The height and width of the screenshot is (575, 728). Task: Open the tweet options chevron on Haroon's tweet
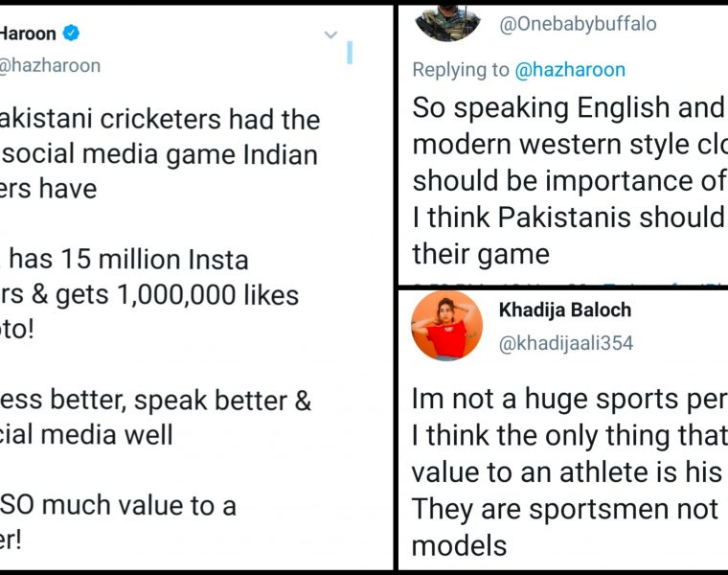pyautogui.click(x=330, y=35)
